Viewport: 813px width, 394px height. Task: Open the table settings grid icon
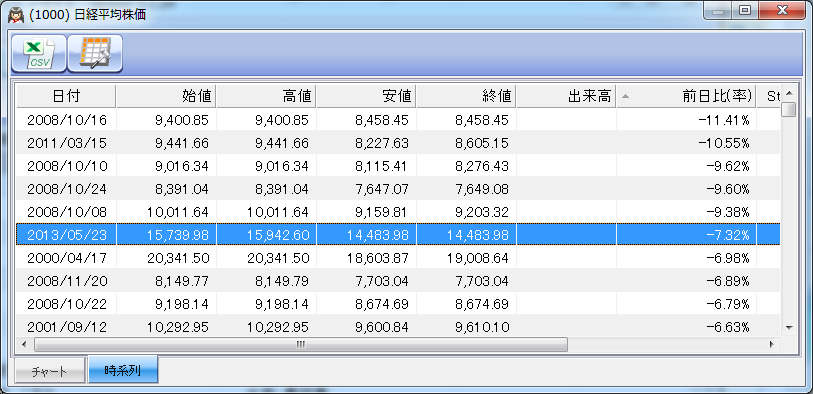coord(95,53)
